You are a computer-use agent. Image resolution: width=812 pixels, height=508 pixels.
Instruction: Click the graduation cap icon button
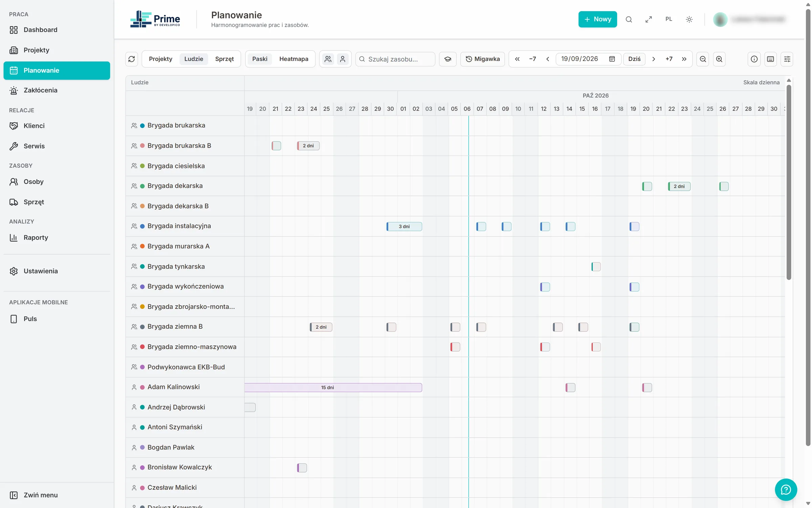(x=448, y=59)
